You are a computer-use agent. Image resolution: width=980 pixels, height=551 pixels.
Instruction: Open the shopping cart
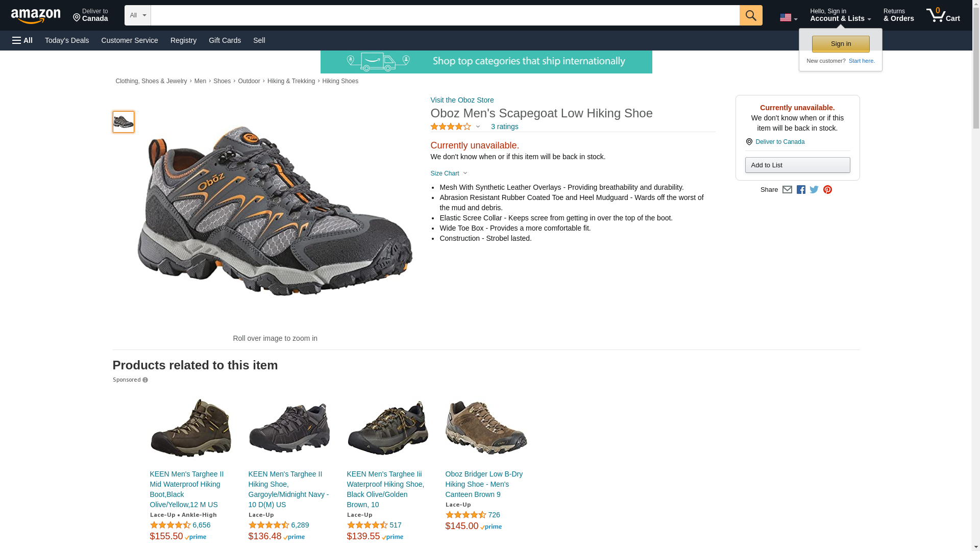coord(943,15)
